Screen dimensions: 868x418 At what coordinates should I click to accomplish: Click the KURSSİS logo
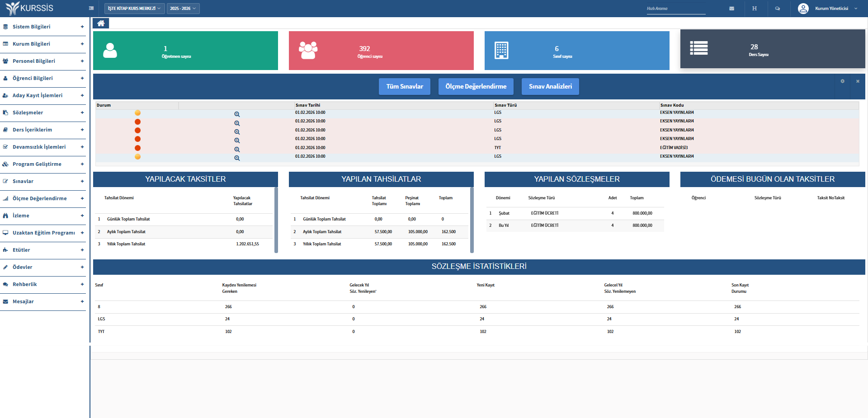[x=30, y=9]
